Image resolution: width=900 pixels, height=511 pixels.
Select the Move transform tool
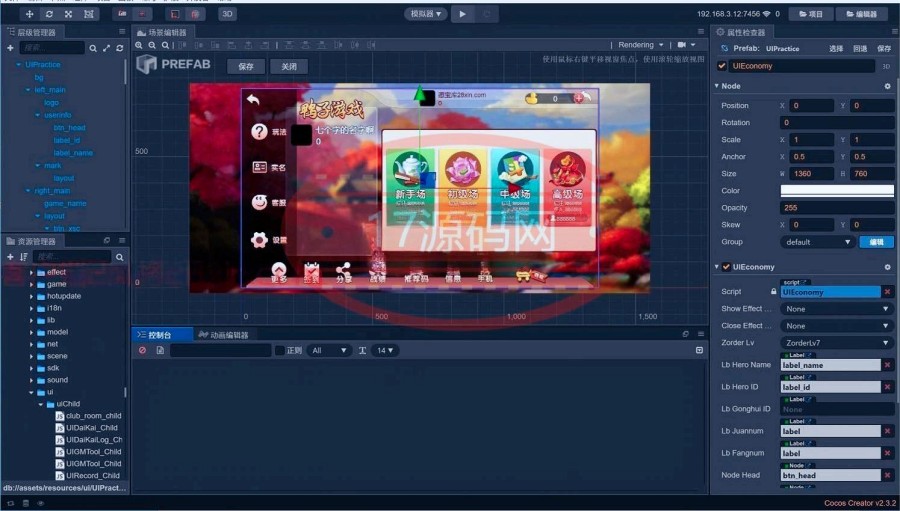(29, 14)
